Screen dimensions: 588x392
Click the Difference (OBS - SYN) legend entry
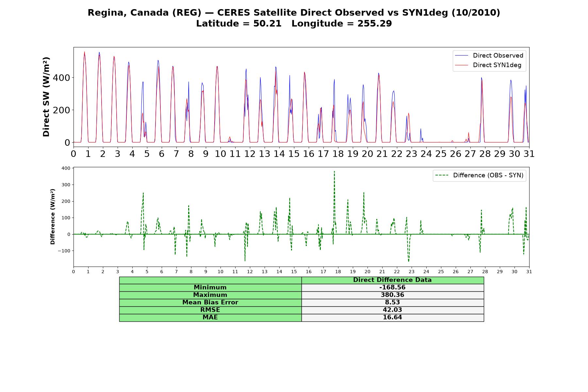(x=479, y=175)
